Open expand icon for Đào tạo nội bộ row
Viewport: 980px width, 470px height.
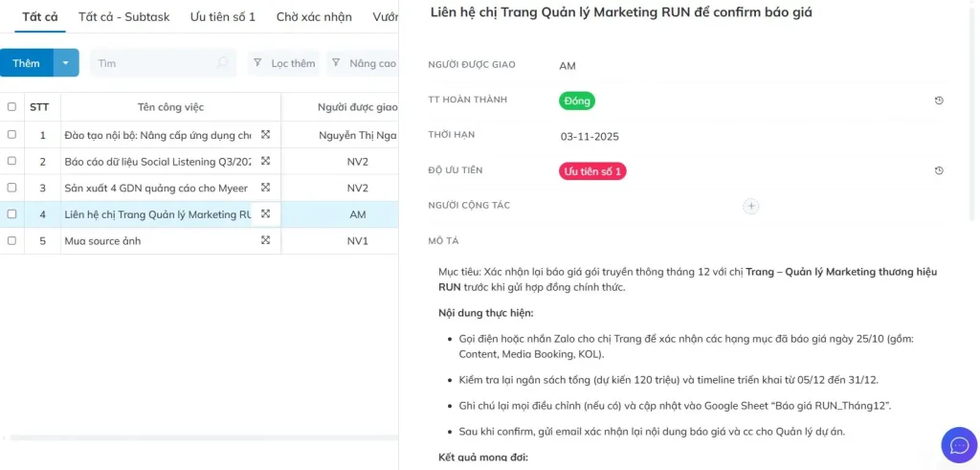pyautogui.click(x=266, y=134)
